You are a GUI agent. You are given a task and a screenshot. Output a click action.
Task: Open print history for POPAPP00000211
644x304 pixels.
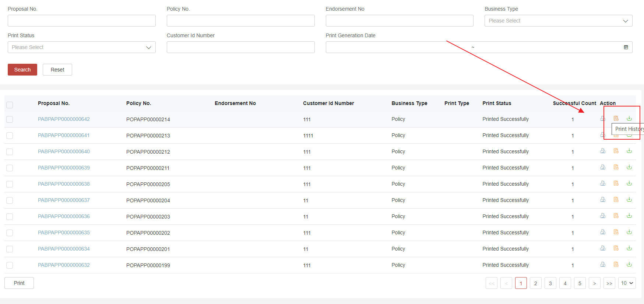tap(616, 167)
